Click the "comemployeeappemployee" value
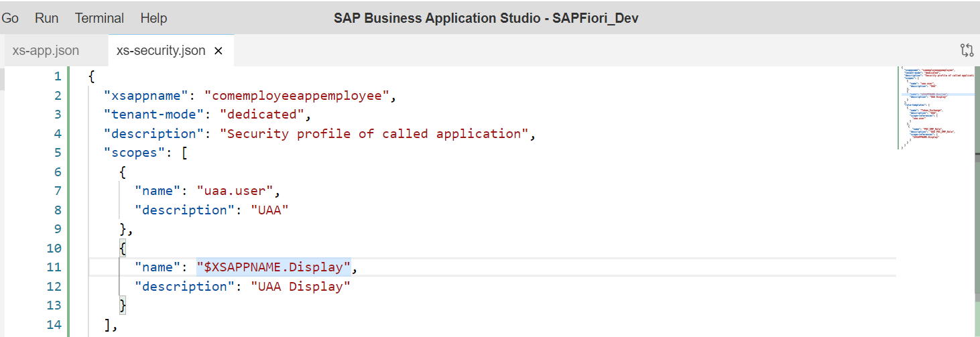 click(297, 95)
